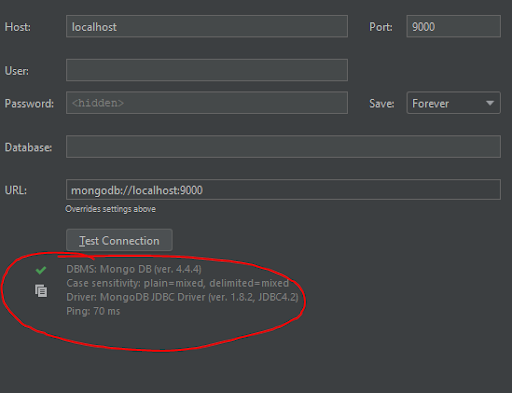This screenshot has height=393, width=512.
Task: Focus the empty Database input field
Action: click(283, 147)
